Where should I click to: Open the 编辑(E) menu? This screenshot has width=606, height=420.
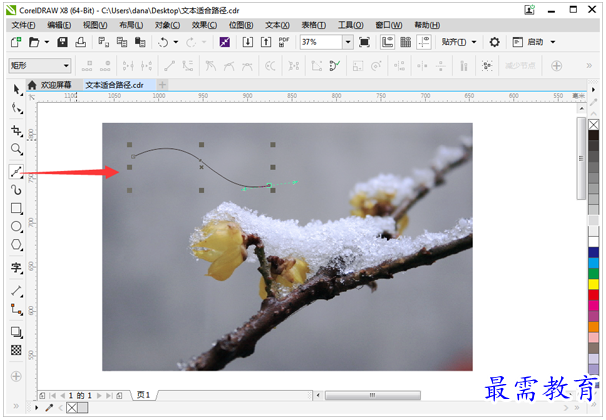pyautogui.click(x=59, y=25)
